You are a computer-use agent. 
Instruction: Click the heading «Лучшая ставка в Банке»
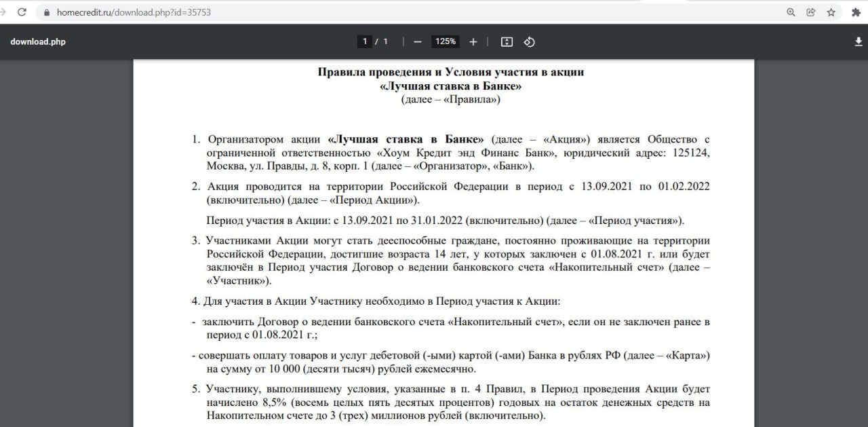pyautogui.click(x=451, y=86)
